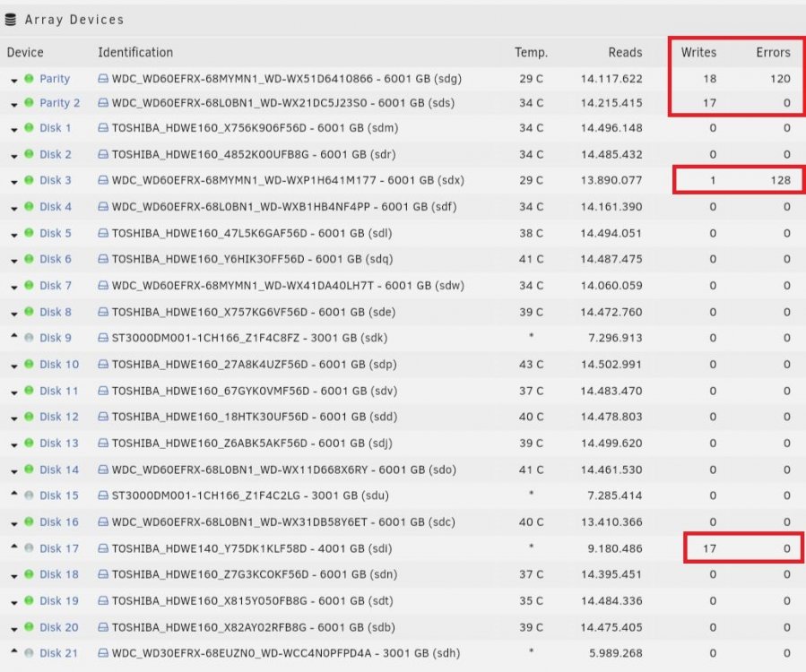Open the Disk 9 settings link
This screenshot has width=806, height=672.
point(56,338)
